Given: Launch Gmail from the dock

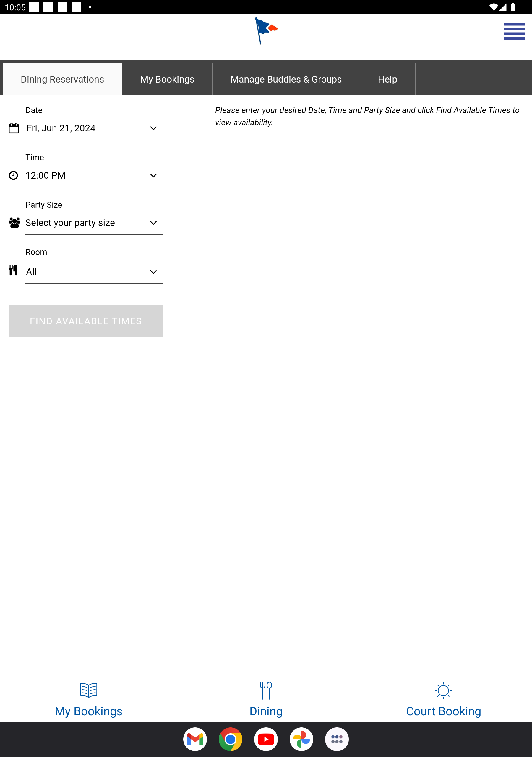Looking at the screenshot, I should (x=195, y=739).
